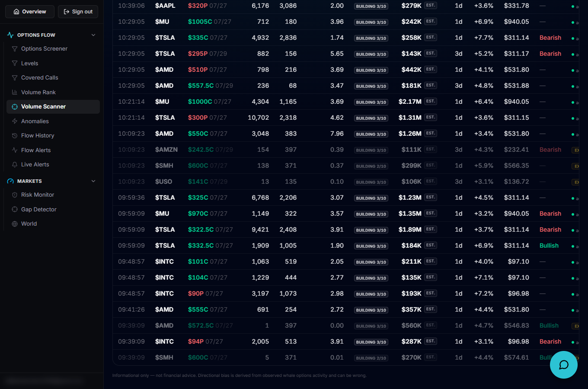Click the Anomalies lightning icon
588x389 pixels.
click(x=15, y=121)
